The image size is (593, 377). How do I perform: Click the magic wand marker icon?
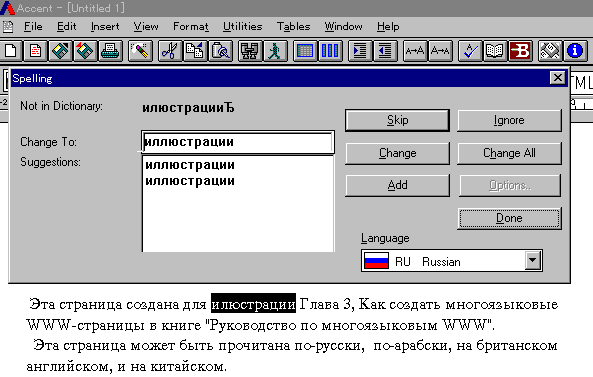coord(140,51)
